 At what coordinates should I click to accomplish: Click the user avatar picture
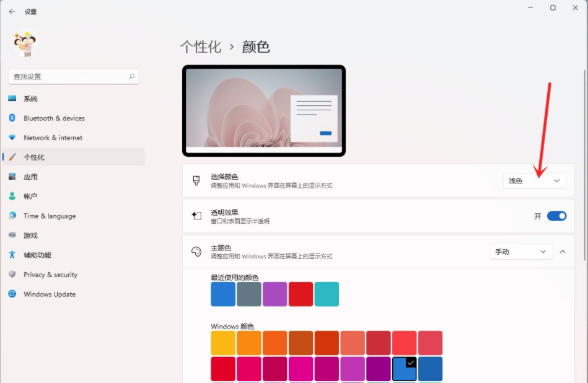click(x=25, y=44)
